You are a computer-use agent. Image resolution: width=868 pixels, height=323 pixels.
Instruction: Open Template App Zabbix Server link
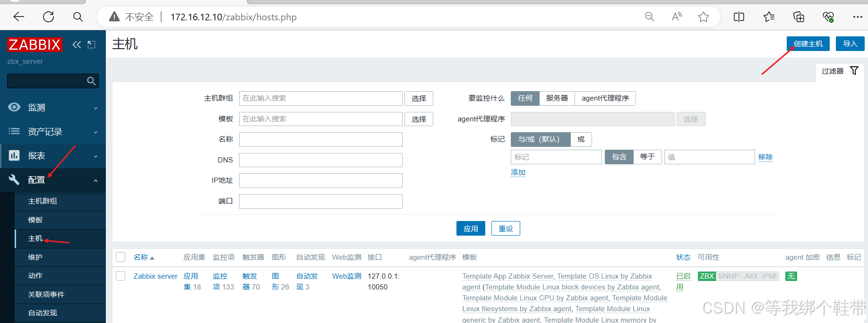[x=507, y=276]
